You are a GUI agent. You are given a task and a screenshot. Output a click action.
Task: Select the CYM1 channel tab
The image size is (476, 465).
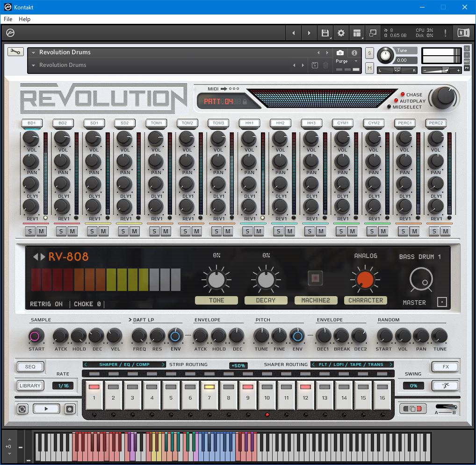(x=343, y=123)
